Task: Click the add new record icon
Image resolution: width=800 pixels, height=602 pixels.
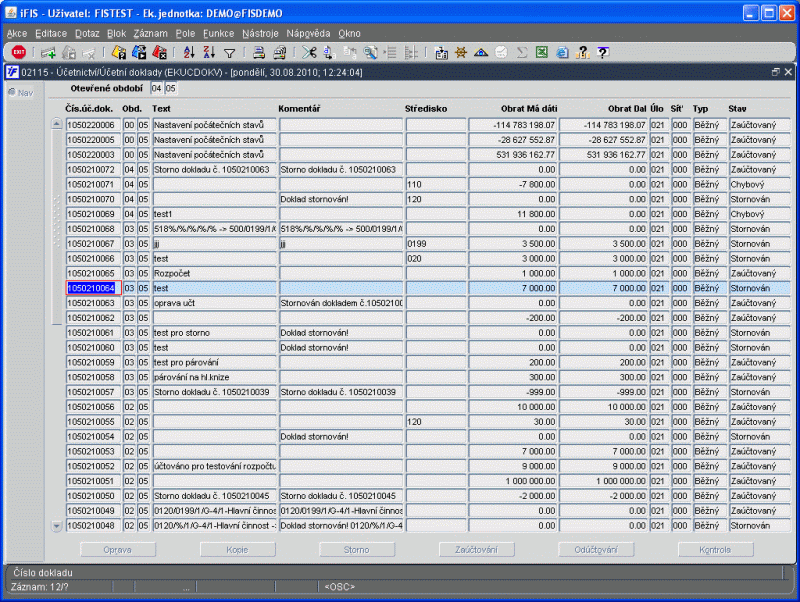Action: [48, 52]
